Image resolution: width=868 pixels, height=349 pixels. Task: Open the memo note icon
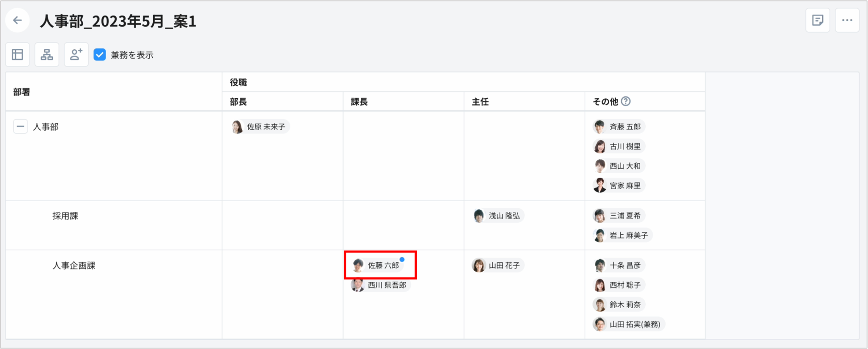(x=817, y=21)
